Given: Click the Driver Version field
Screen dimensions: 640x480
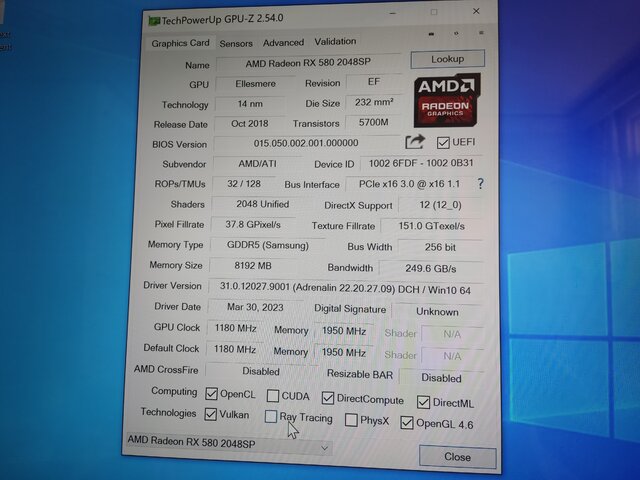Looking at the screenshot, I should [x=346, y=289].
